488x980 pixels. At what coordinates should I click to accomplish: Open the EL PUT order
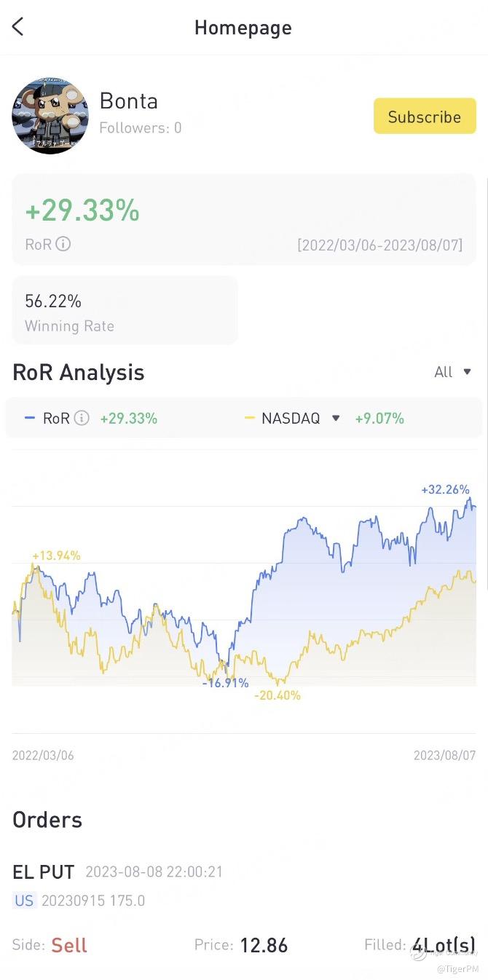pyautogui.click(x=44, y=872)
